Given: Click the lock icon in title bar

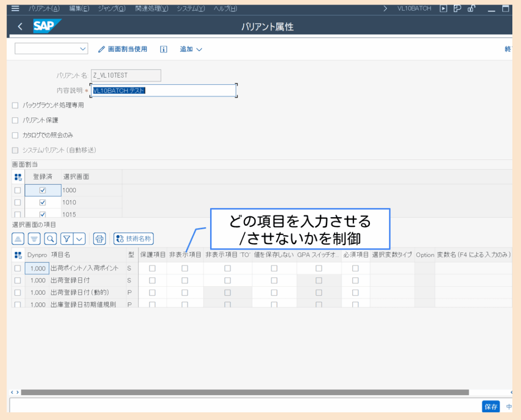Looking at the screenshot, I should coord(471,9).
